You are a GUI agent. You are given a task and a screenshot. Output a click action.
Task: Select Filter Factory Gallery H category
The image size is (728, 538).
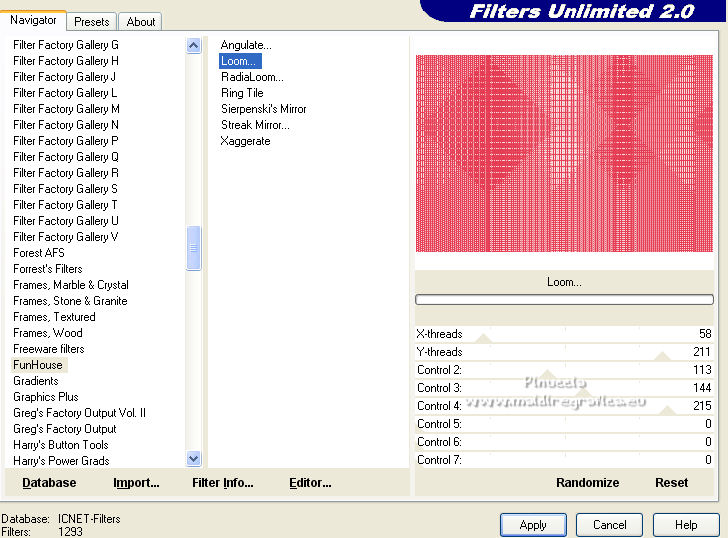66,61
